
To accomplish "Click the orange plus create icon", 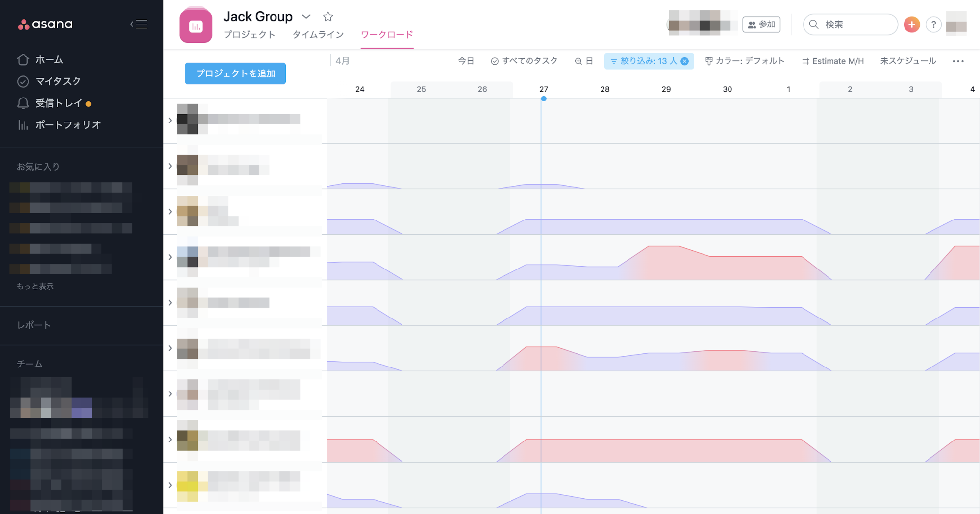I will [911, 24].
